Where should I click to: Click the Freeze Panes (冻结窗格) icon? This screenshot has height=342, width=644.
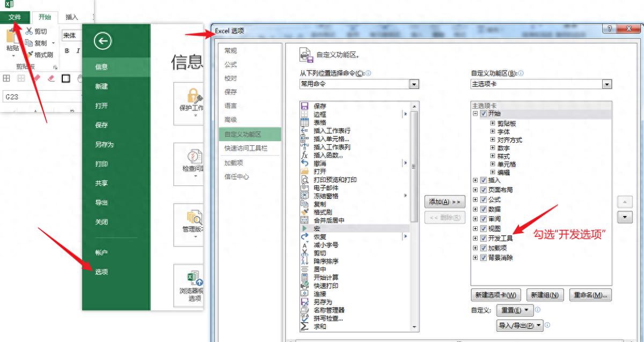(304, 196)
